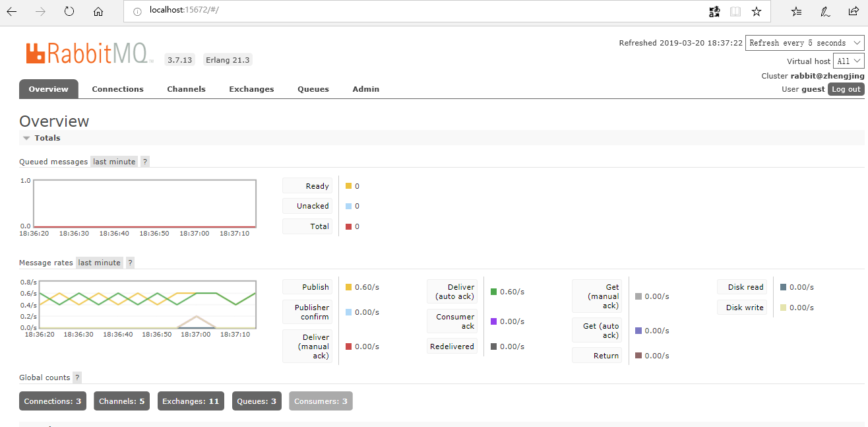Reload the page with the refresh icon
Image resolution: width=868 pixels, height=427 pixels.
point(69,11)
